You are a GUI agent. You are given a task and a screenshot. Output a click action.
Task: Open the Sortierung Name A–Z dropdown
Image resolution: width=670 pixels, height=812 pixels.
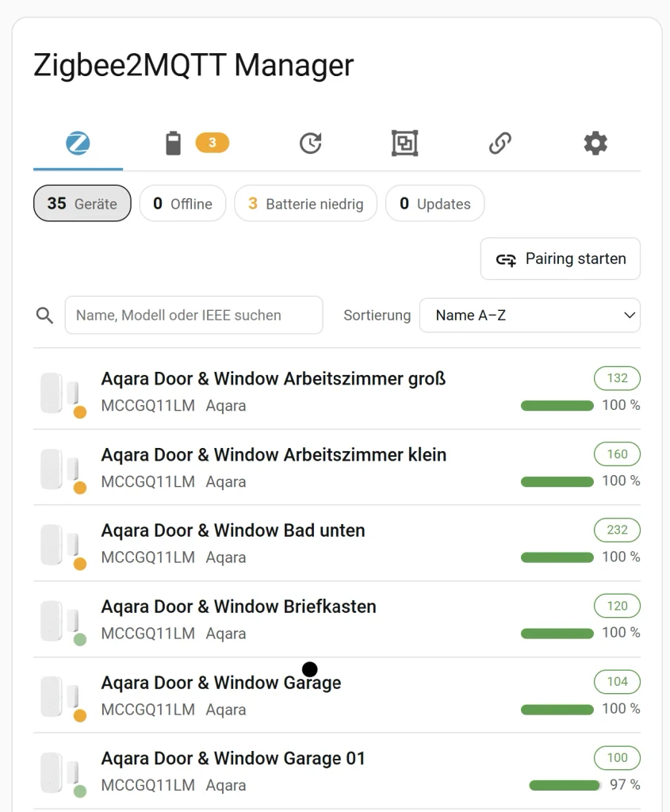click(x=530, y=316)
